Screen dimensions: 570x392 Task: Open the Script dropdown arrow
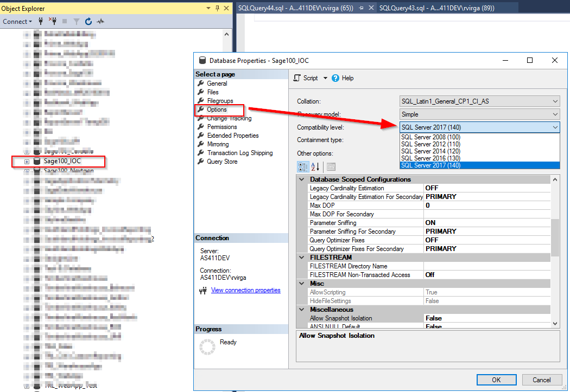coord(325,78)
